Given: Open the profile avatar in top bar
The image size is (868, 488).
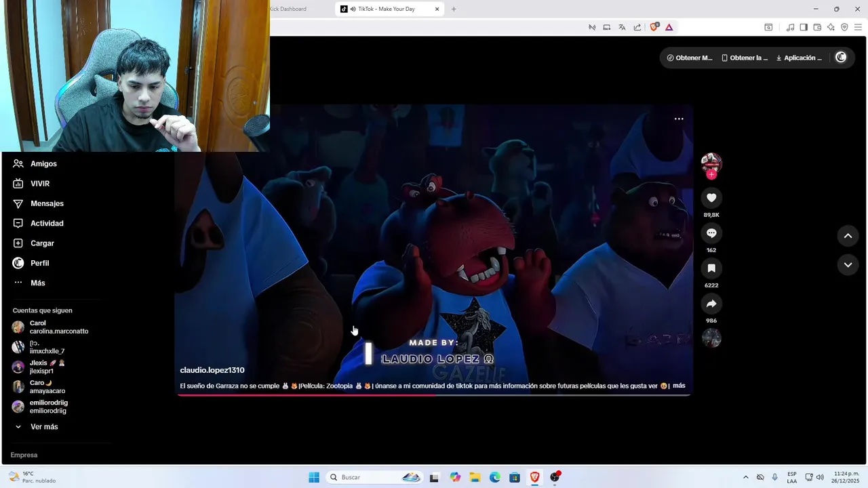Looking at the screenshot, I should [841, 58].
